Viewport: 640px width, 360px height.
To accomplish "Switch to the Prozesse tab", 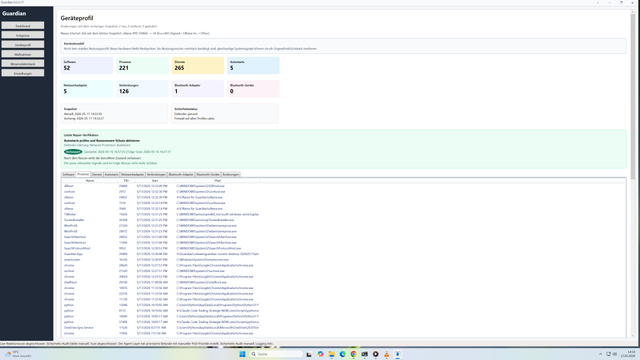I will (x=83, y=174).
